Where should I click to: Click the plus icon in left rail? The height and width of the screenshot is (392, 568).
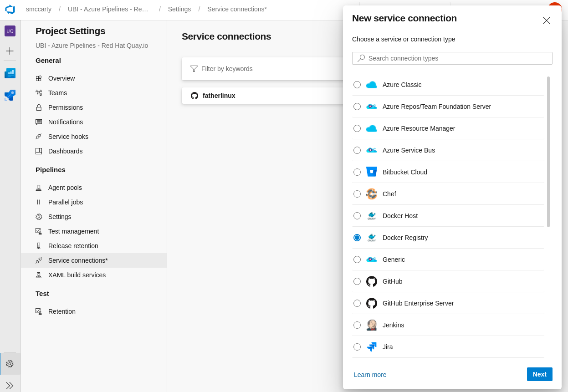pyautogui.click(x=10, y=51)
